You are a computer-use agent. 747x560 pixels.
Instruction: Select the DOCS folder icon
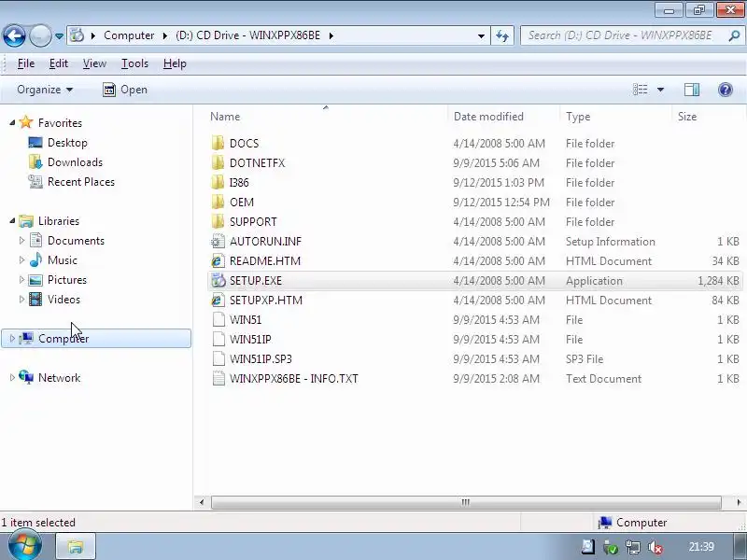218,144
